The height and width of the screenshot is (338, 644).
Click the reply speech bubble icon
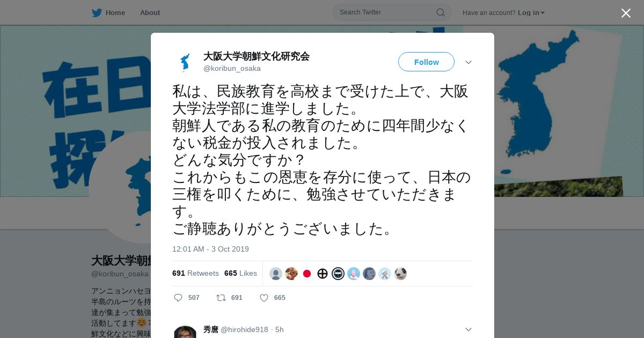click(178, 298)
